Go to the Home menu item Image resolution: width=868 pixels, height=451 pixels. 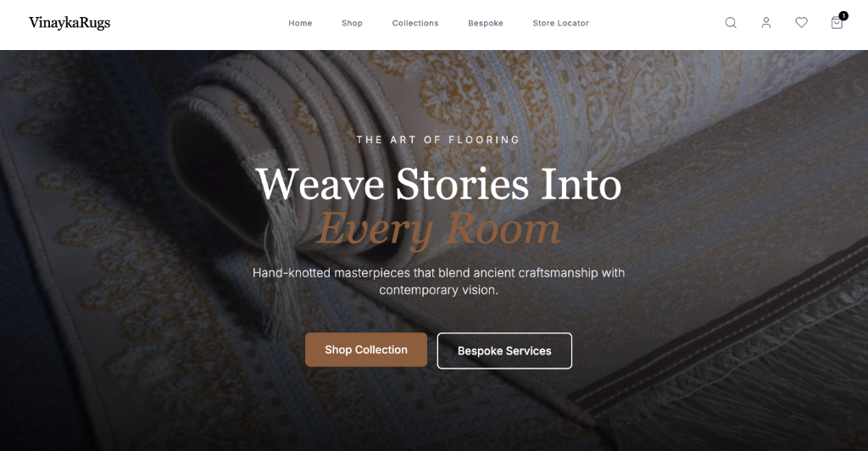pyautogui.click(x=300, y=23)
